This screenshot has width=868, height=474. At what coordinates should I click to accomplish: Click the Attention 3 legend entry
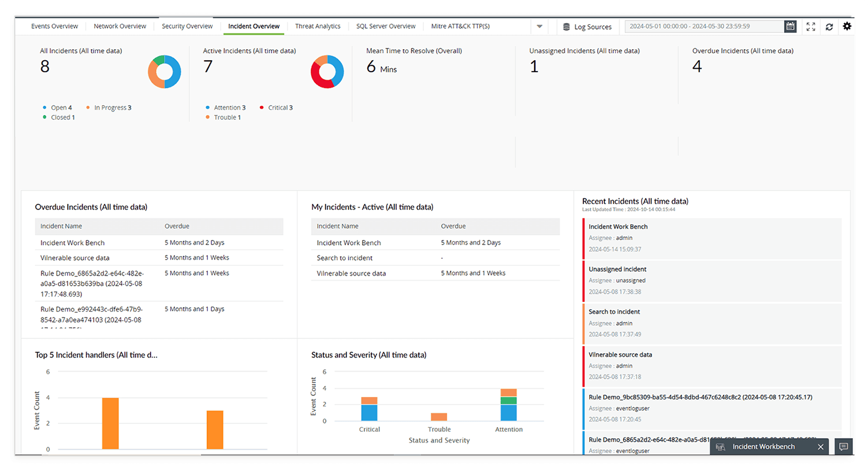tap(225, 108)
